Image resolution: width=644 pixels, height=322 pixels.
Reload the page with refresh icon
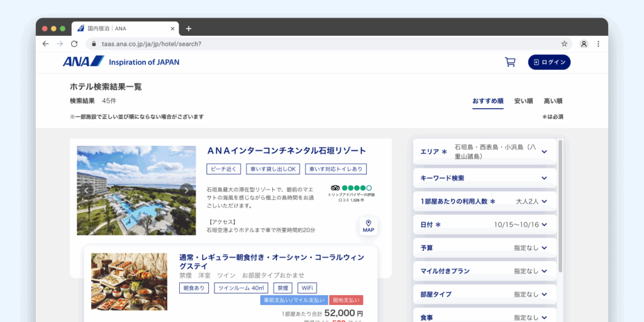(x=74, y=43)
